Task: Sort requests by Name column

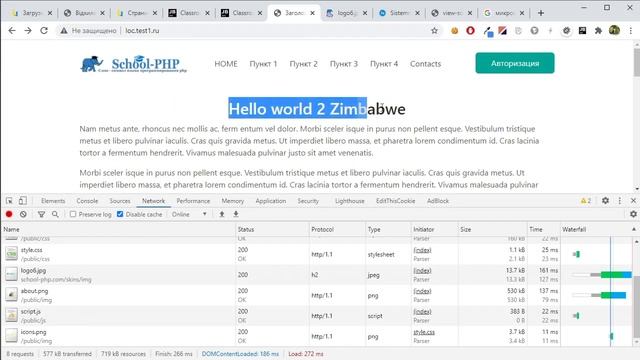Action: (118, 229)
